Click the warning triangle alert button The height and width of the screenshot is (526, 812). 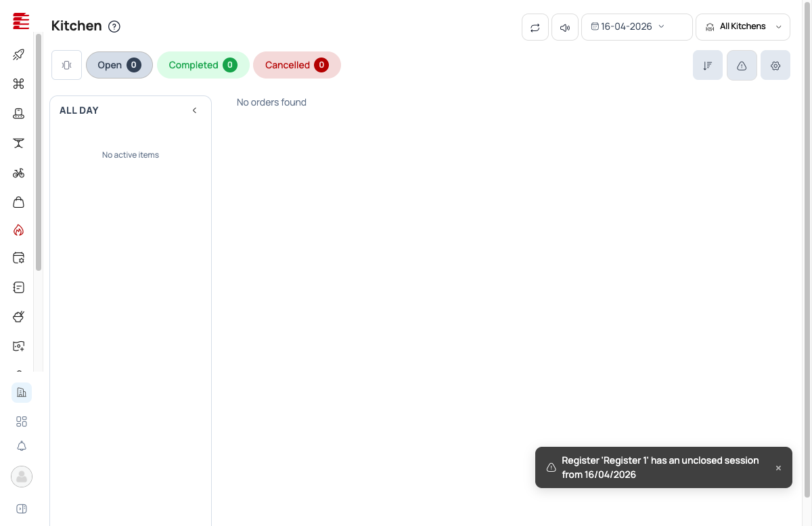click(742, 66)
